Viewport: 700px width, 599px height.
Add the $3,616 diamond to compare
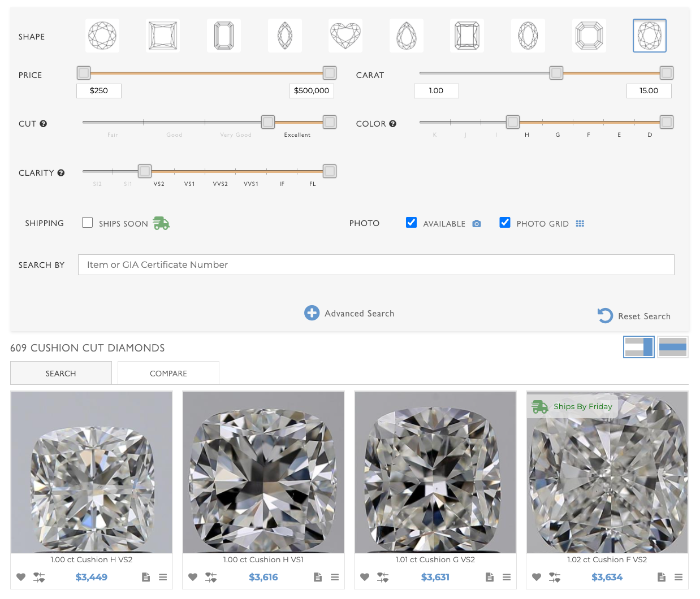[x=211, y=577]
